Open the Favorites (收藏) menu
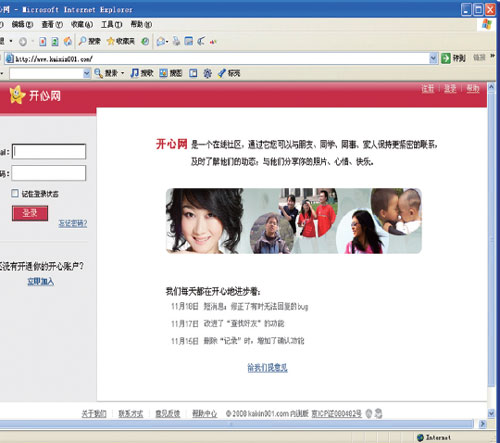The image size is (500, 443). point(82,24)
